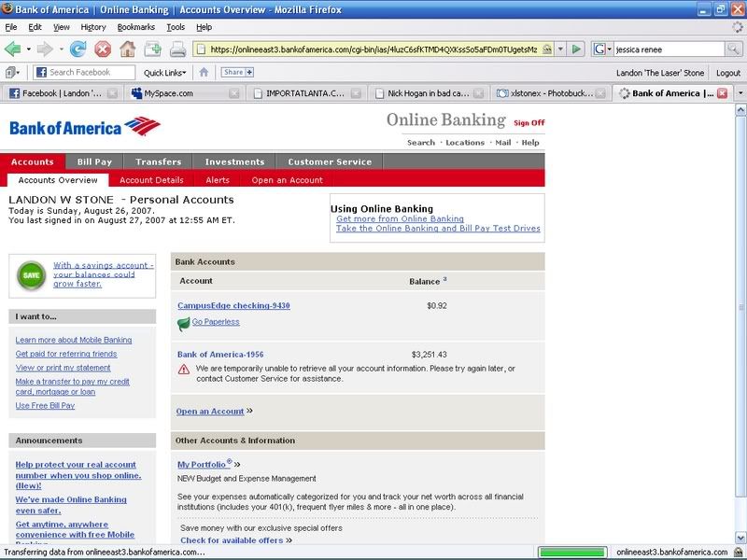The height and width of the screenshot is (560, 747).
Task: Click the green Go Paperless leaf icon
Action: [x=184, y=323]
